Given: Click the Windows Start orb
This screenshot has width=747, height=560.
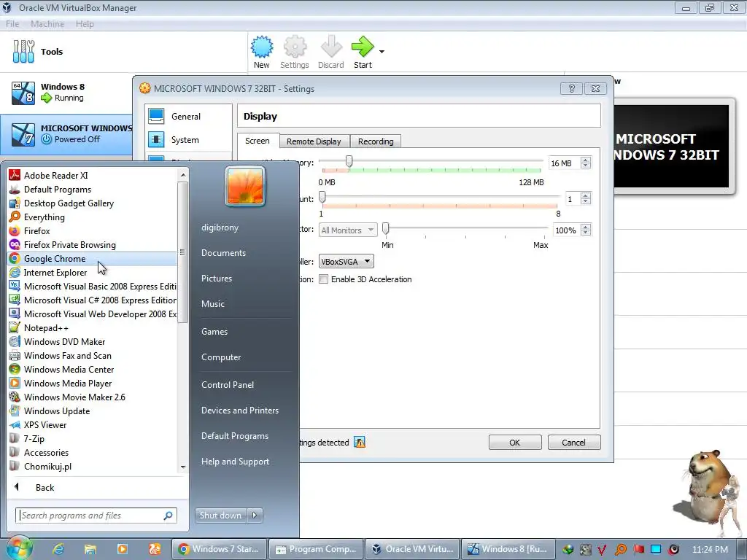Looking at the screenshot, I should 19,548.
